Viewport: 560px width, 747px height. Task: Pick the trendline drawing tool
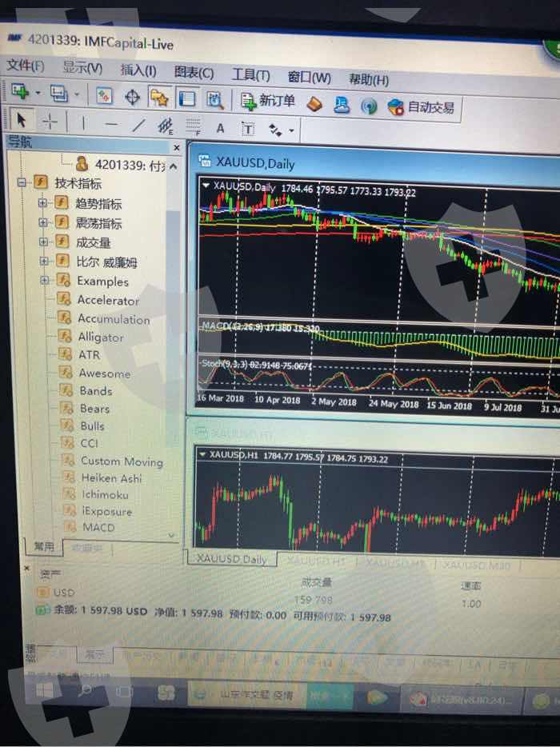138,125
